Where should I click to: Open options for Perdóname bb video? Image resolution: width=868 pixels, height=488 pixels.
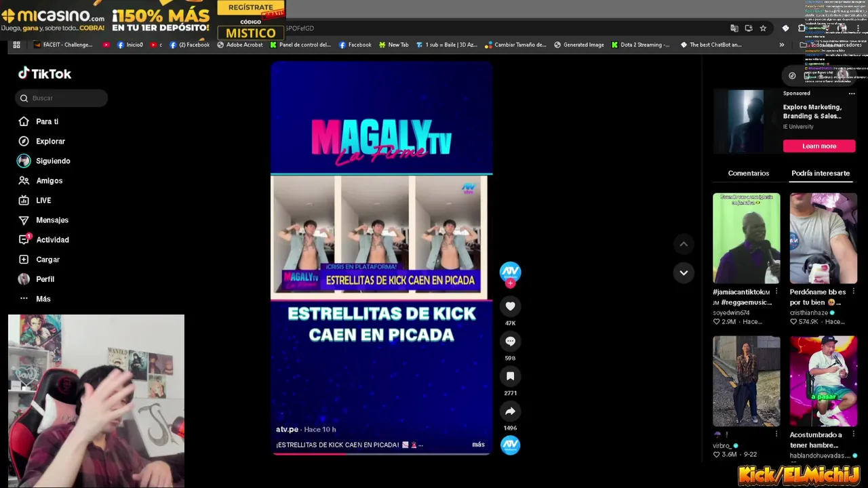854,291
